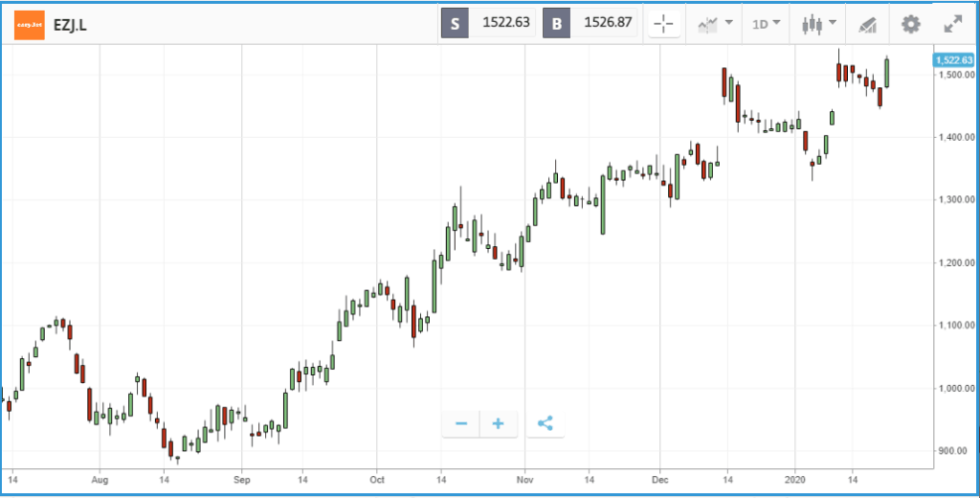The image size is (980, 498).
Task: Zoom in chart with plus button
Action: [498, 423]
